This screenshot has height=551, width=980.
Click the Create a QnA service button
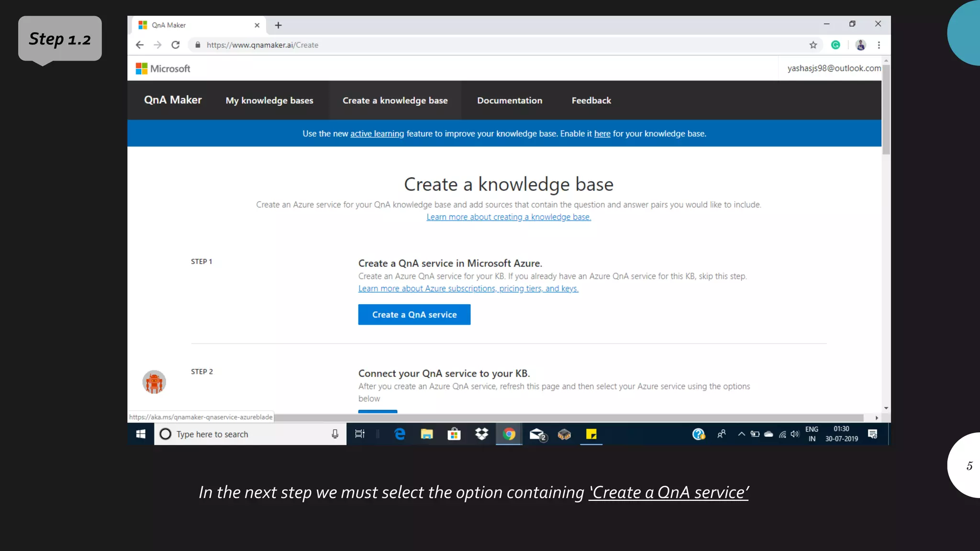click(x=414, y=315)
